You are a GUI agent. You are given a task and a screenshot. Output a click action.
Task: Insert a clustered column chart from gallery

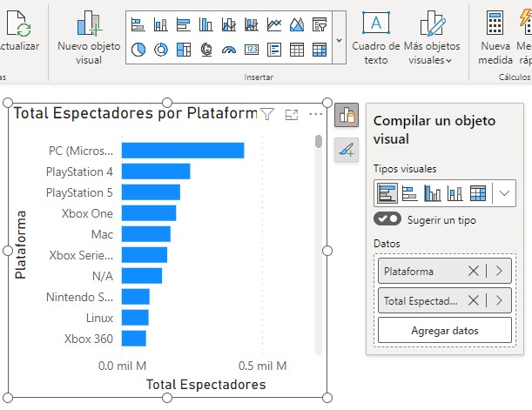coord(205,24)
